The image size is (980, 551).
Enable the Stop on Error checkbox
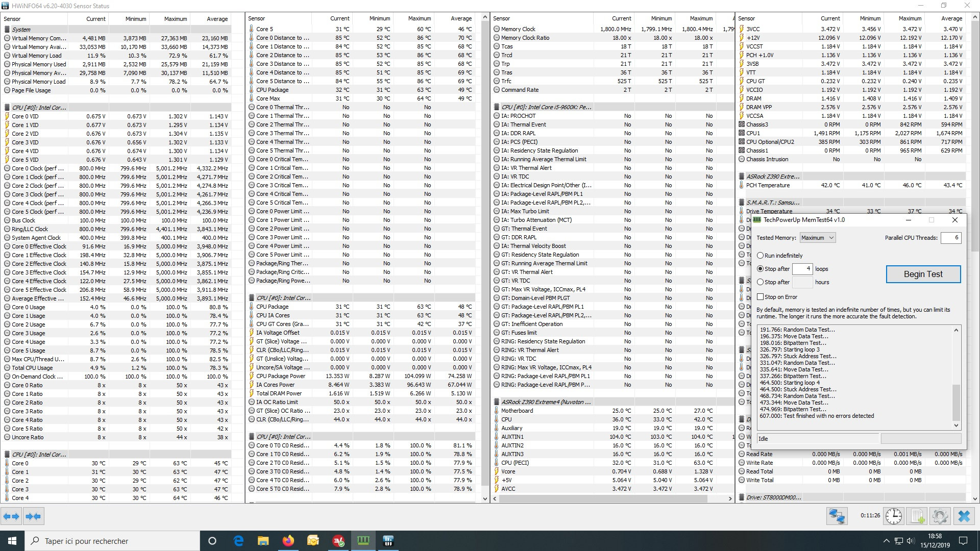tap(761, 297)
